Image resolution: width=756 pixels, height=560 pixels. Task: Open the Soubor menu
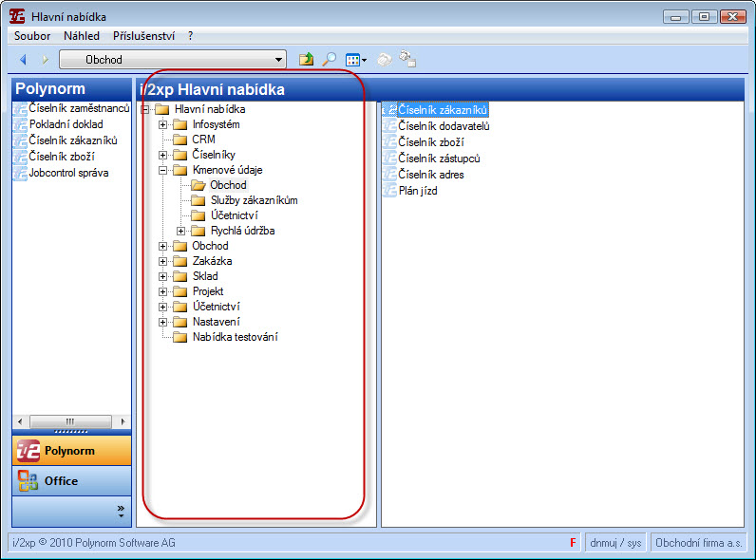click(32, 36)
